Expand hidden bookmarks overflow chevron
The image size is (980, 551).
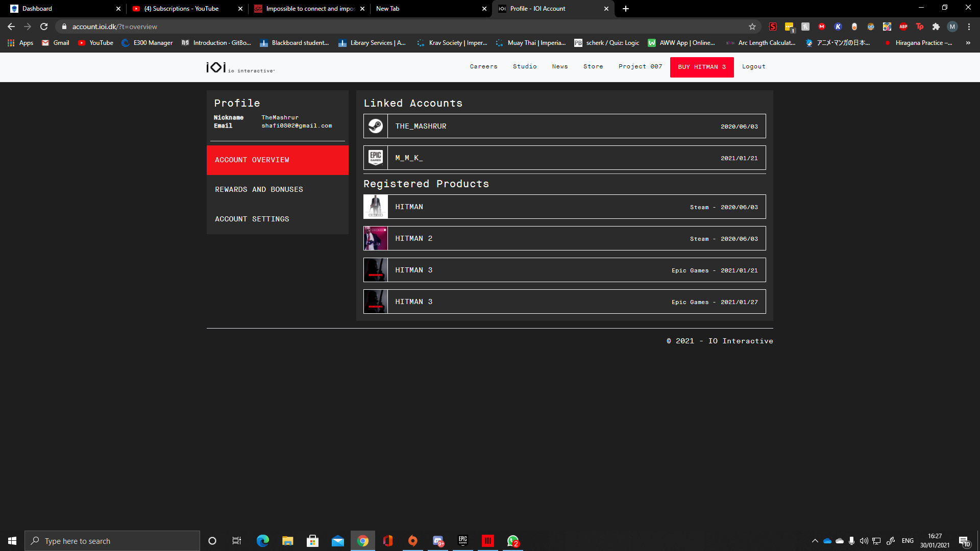tap(968, 43)
